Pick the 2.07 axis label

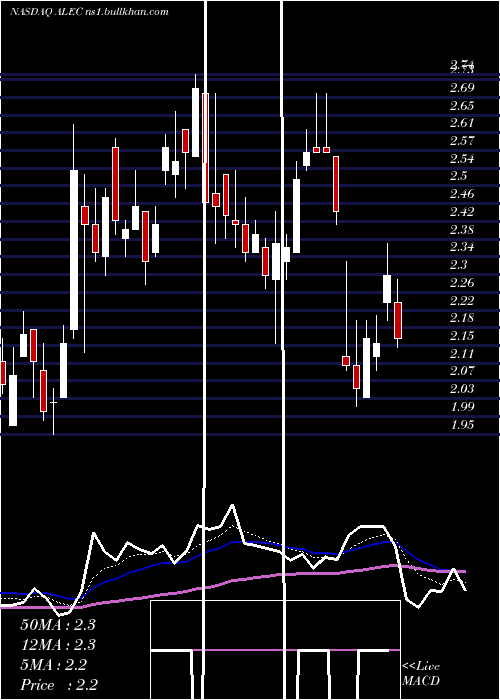point(462,371)
